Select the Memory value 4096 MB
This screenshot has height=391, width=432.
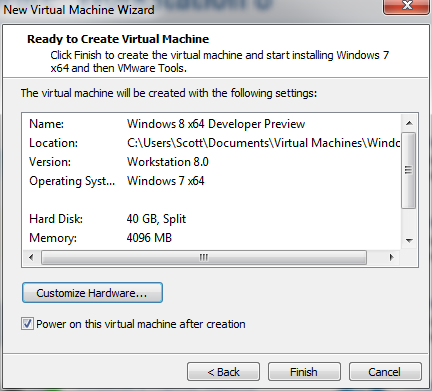pyautogui.click(x=149, y=238)
